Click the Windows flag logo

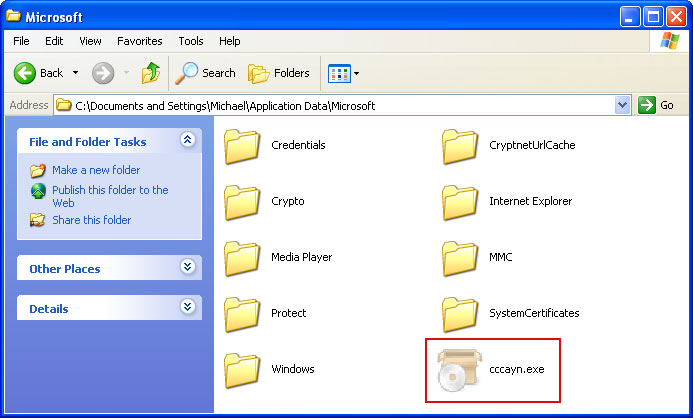click(670, 41)
